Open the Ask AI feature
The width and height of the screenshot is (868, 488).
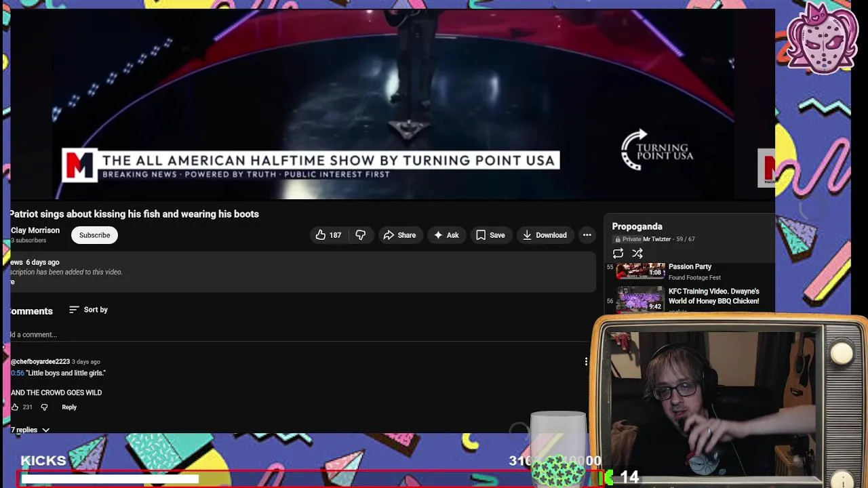446,235
